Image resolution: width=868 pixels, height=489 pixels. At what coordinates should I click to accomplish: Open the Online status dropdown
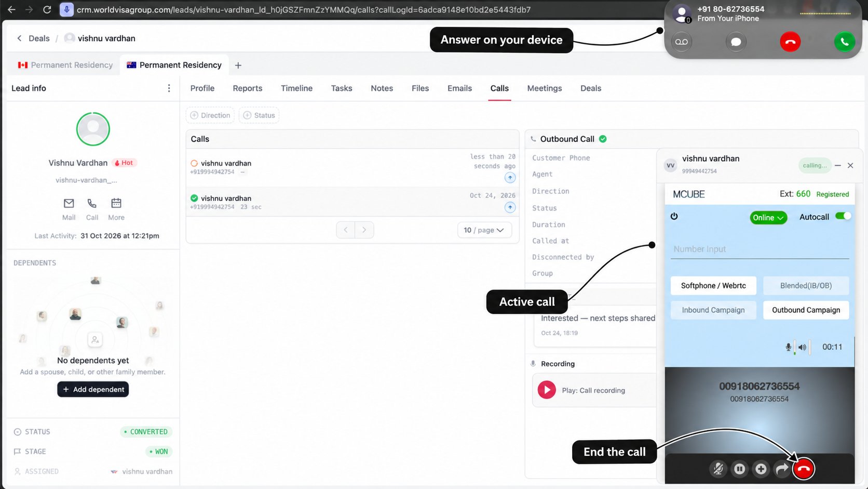coord(768,218)
